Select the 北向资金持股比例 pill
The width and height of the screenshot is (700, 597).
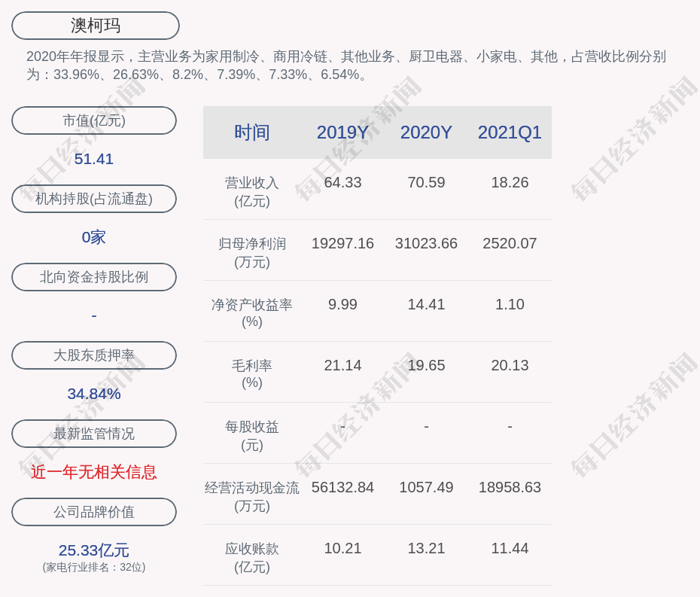[94, 277]
